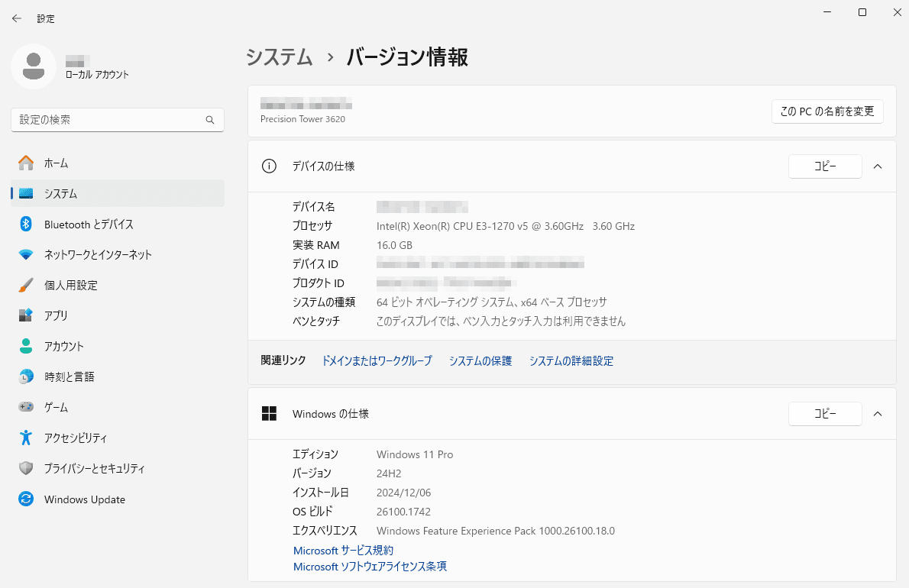Open ホーム in the sidebar
Screen dimensions: 909x588
[118, 163]
